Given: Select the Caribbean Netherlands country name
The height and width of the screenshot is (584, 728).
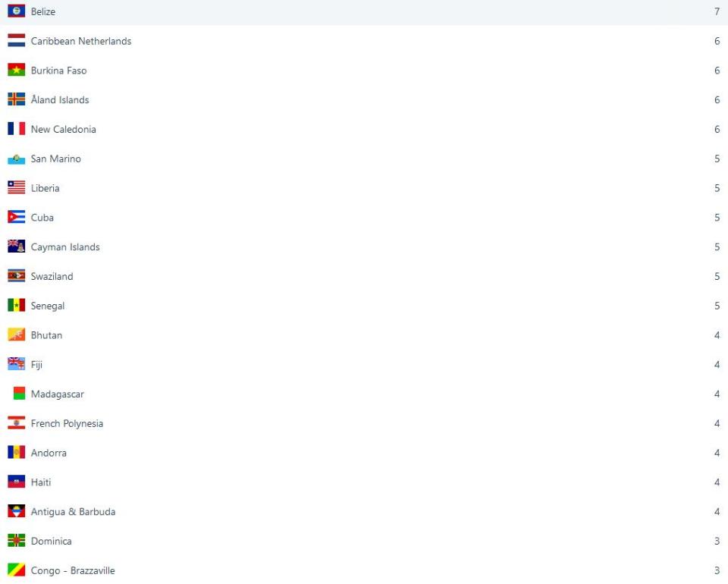Looking at the screenshot, I should (80, 42).
